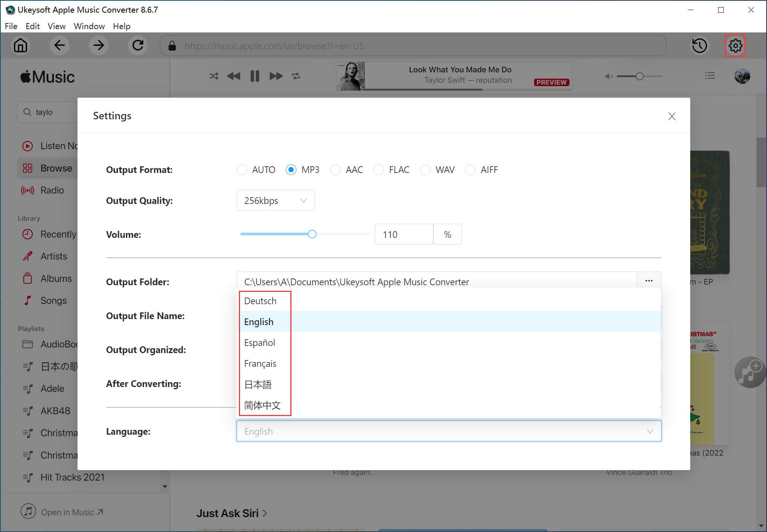
Task: Open the File menu
Action: click(11, 26)
